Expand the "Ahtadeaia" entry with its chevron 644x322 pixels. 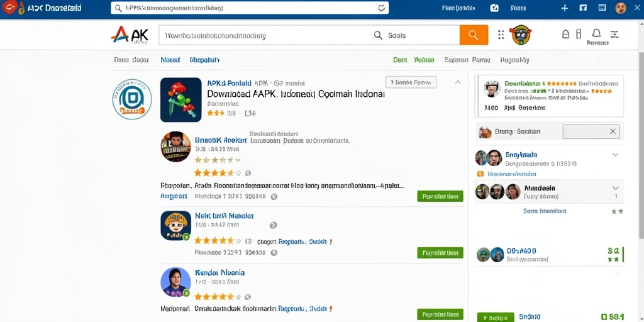(x=615, y=187)
